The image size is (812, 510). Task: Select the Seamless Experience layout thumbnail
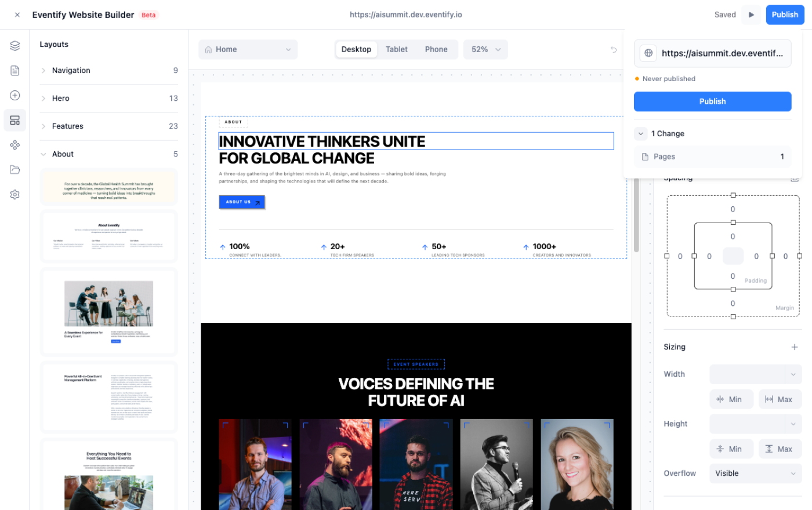108,312
